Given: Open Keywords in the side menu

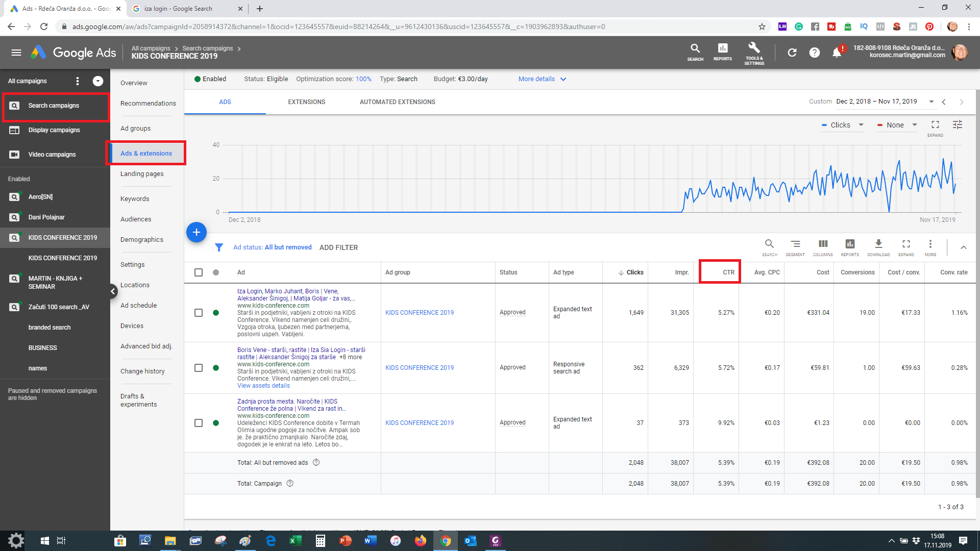Looking at the screenshot, I should pyautogui.click(x=135, y=199).
